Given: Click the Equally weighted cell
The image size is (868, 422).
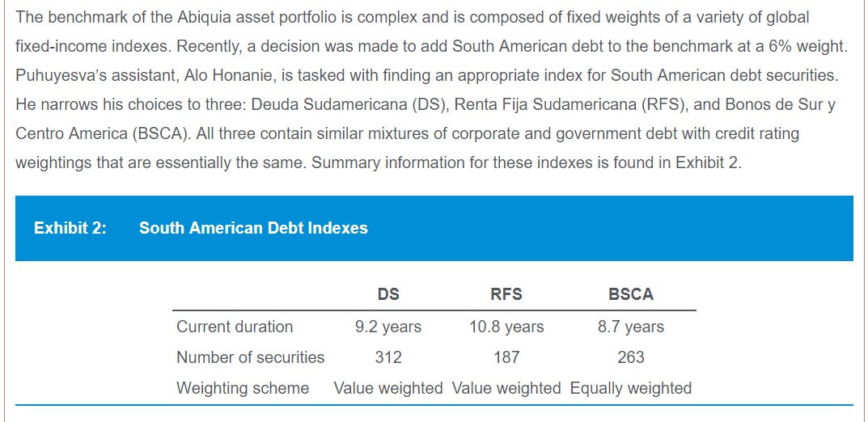Looking at the screenshot, I should coord(631,388).
